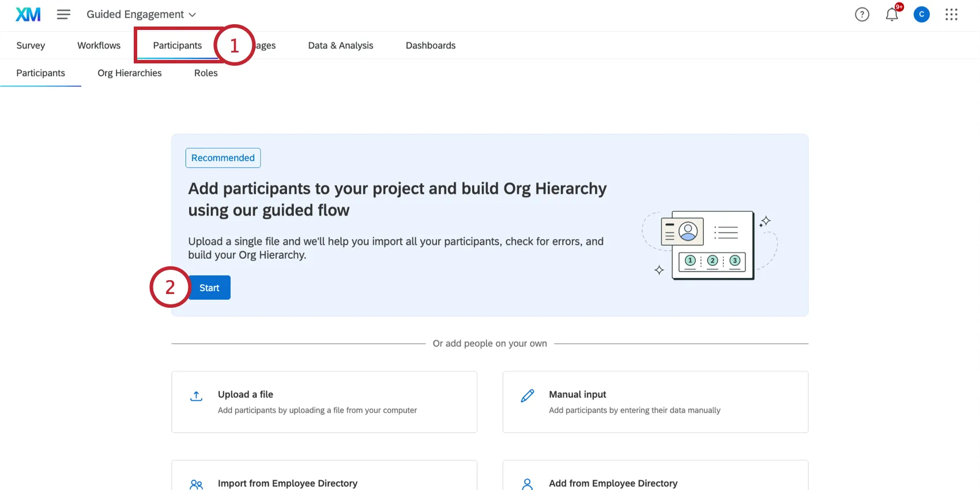Open the app switcher grid icon
This screenshot has width=980, height=490.
click(x=951, y=14)
